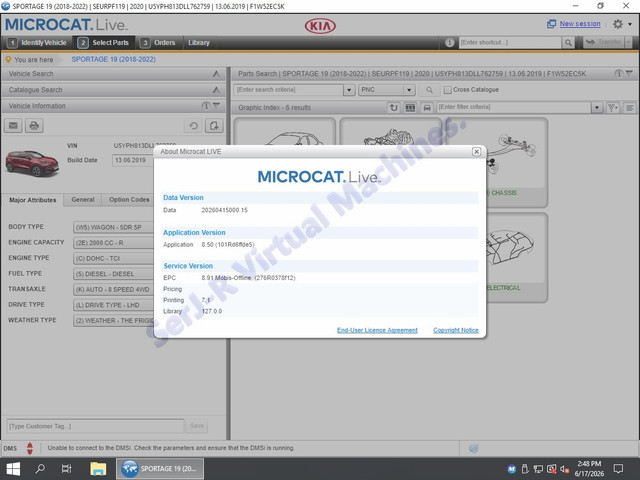Open WEATHER TYPE dropdown field
640x480 pixels.
click(113, 320)
